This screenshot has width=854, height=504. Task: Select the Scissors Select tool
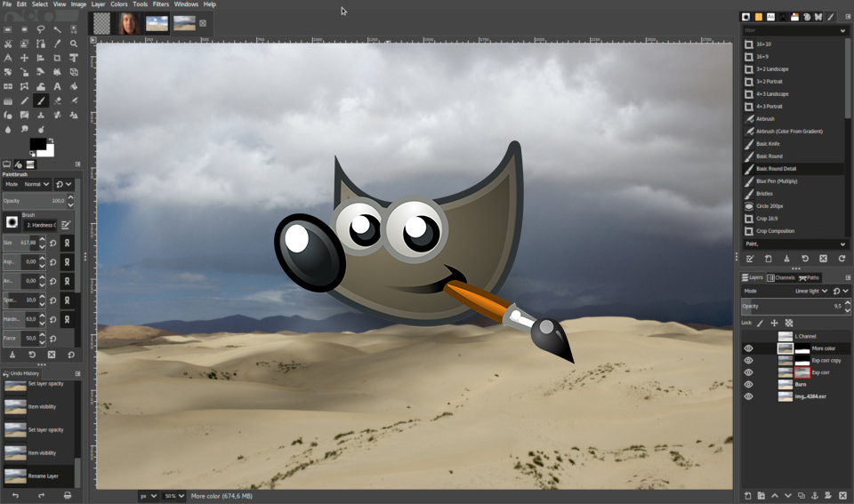point(8,44)
